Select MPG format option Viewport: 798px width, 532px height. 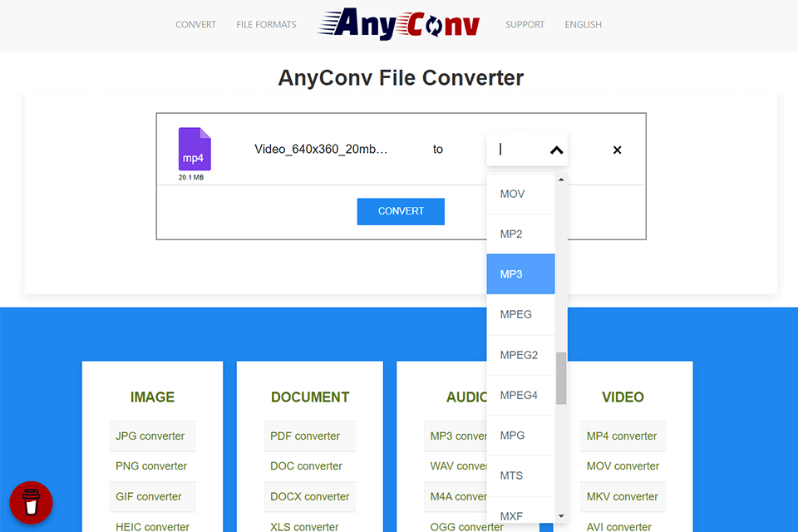(x=520, y=436)
